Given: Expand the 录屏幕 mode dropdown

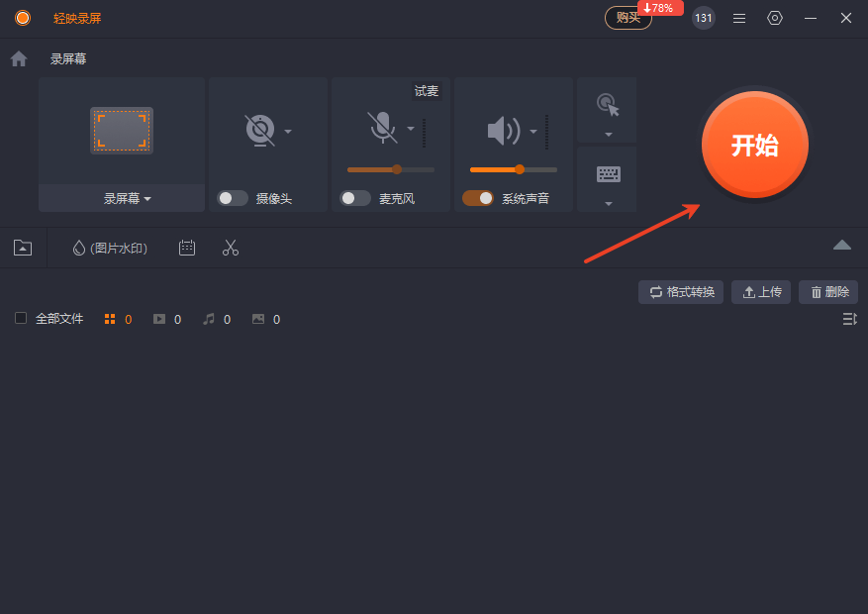Looking at the screenshot, I should tap(128, 198).
